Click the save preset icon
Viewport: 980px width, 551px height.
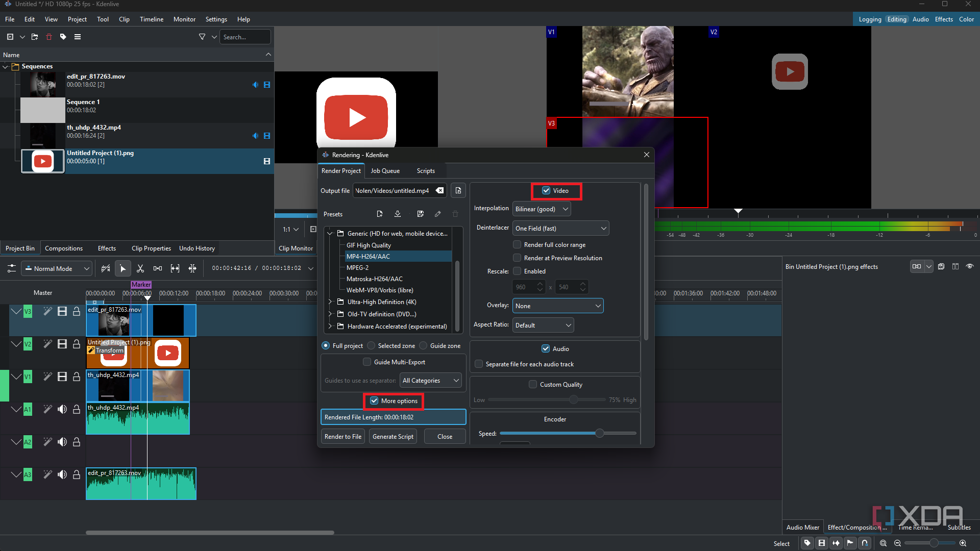[x=421, y=214]
